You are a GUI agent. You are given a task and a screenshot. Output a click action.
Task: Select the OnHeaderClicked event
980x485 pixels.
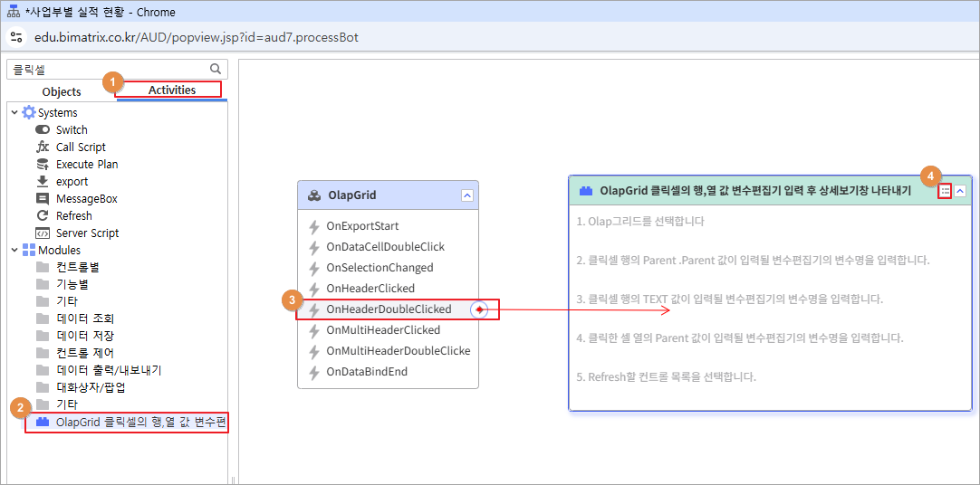pyautogui.click(x=370, y=289)
